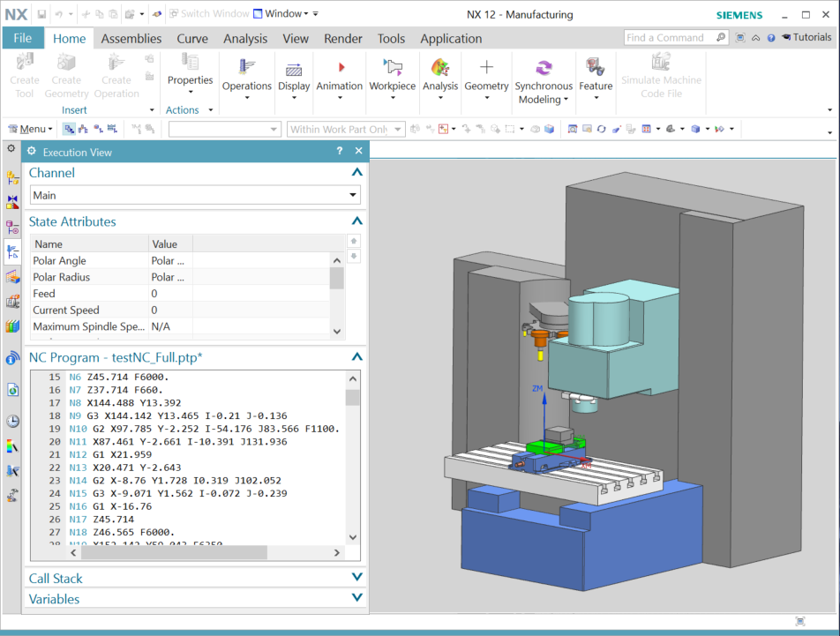Viewport: 840px width, 636px height.
Task: Open the Feature ribbon group
Action: pos(596,79)
